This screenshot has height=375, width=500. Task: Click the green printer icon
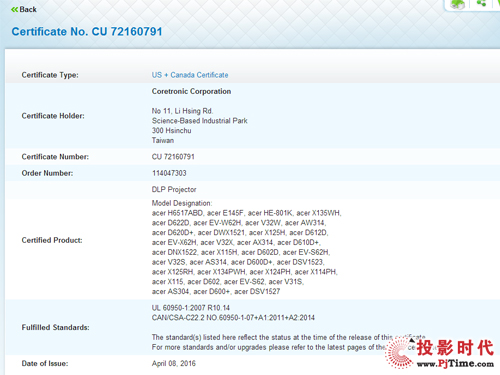(x=457, y=4)
